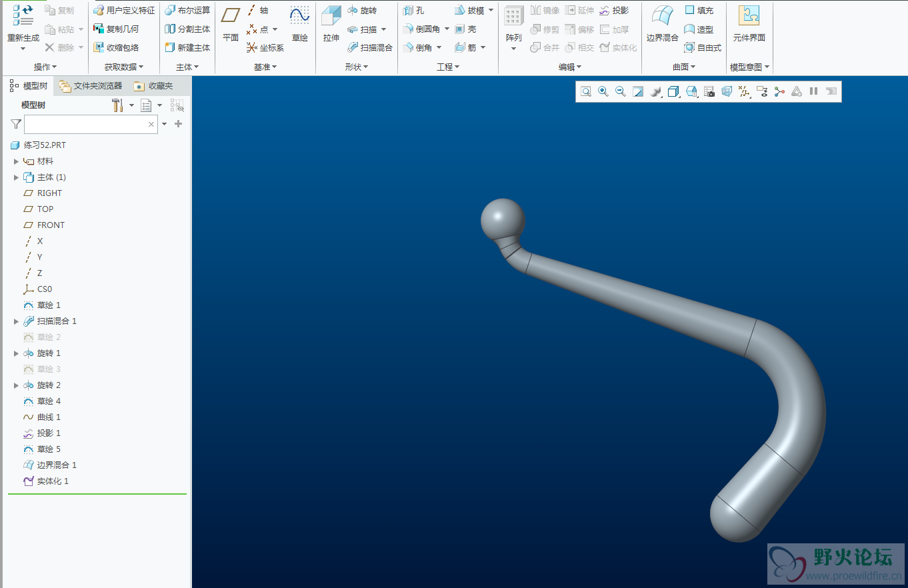Open the 编辑 group dropdown

[x=570, y=67]
